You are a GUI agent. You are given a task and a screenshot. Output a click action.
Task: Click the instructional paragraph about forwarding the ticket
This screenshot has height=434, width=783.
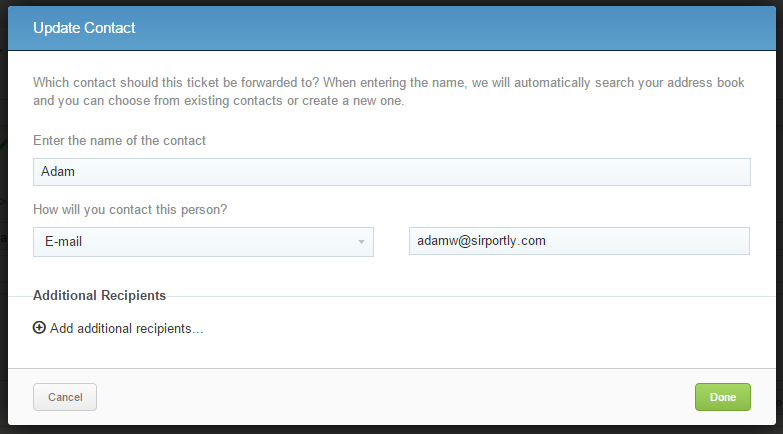coord(389,91)
